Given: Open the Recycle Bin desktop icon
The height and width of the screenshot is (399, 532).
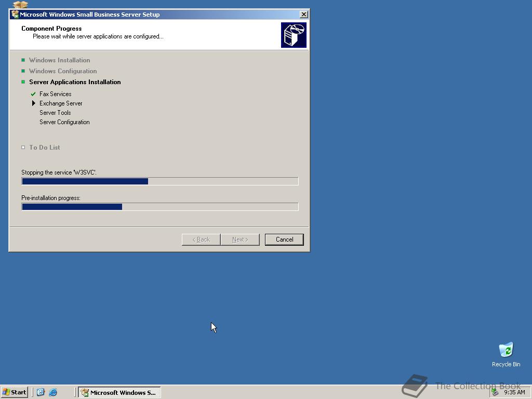Looking at the screenshot, I should [506, 354].
